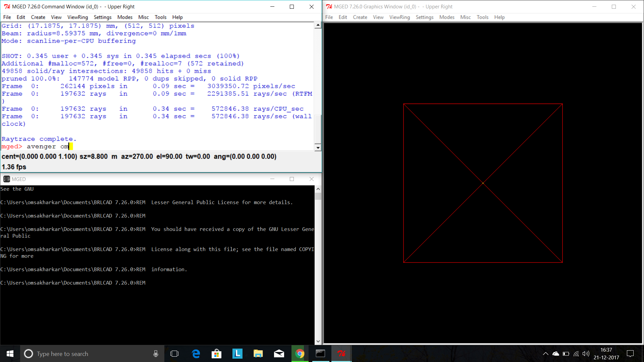Open volume control tray icon
The height and width of the screenshot is (362, 644).
click(x=586, y=354)
